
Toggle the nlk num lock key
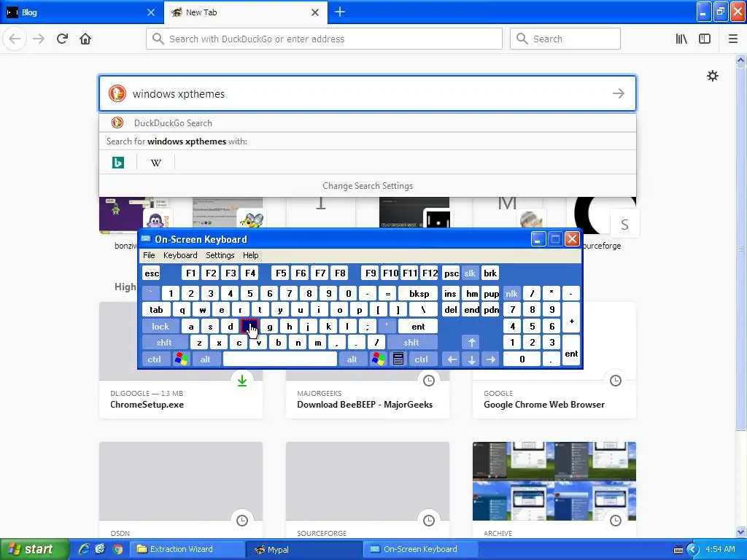click(x=511, y=294)
